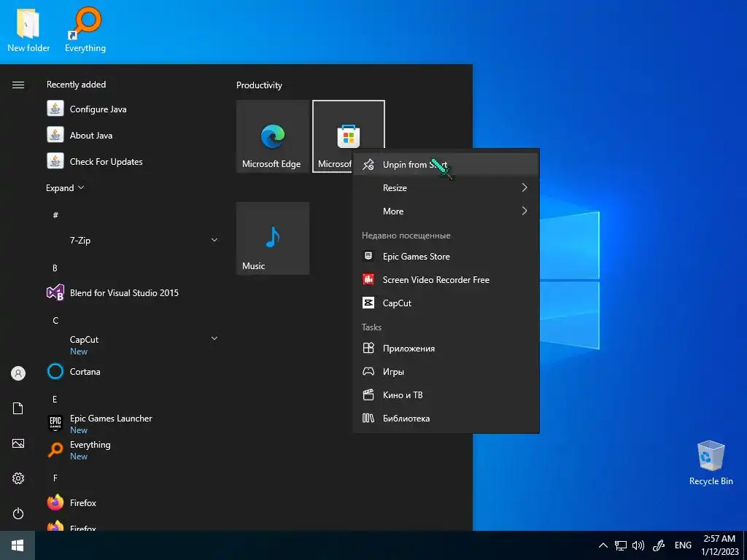Open the Microsoft Store tile
This screenshot has height=560, width=747.
(348, 136)
